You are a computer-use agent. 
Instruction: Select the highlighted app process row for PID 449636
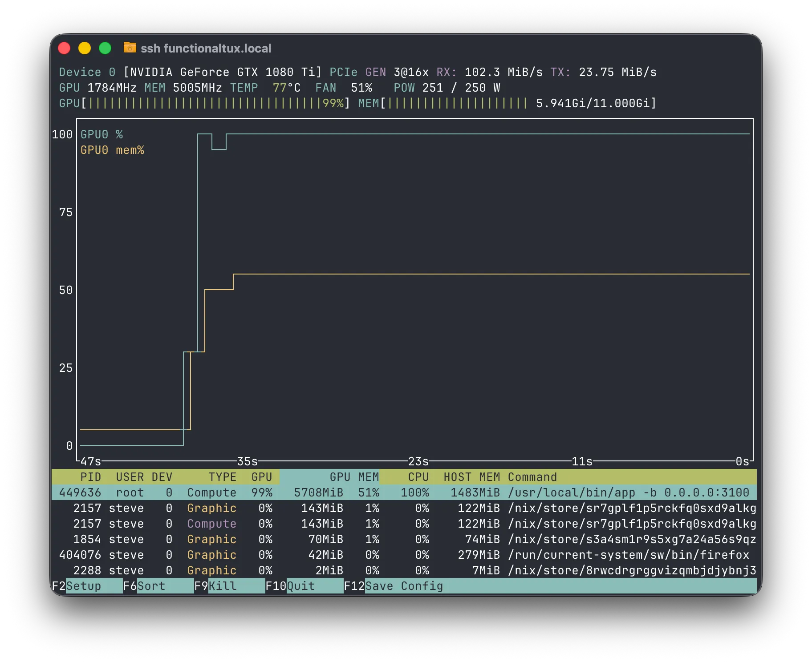(x=312, y=492)
